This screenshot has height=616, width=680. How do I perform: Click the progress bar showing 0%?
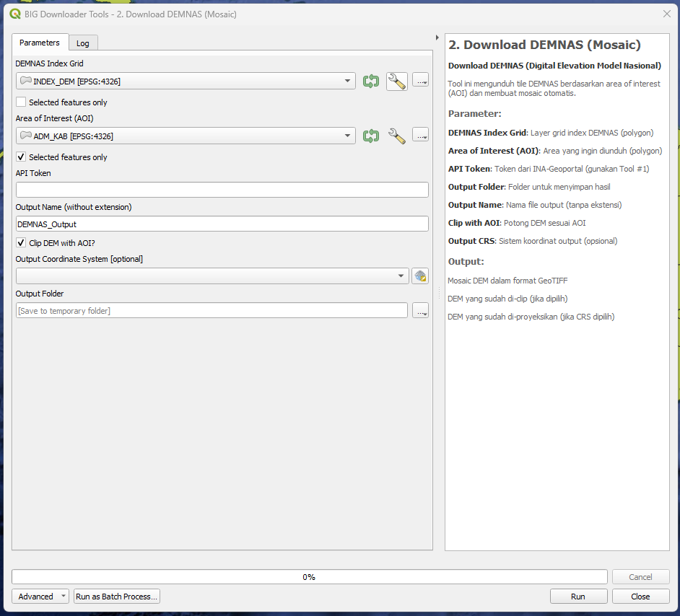point(309,576)
